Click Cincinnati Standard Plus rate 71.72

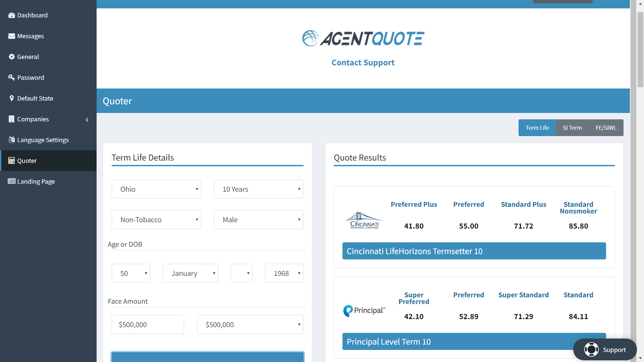point(523,226)
